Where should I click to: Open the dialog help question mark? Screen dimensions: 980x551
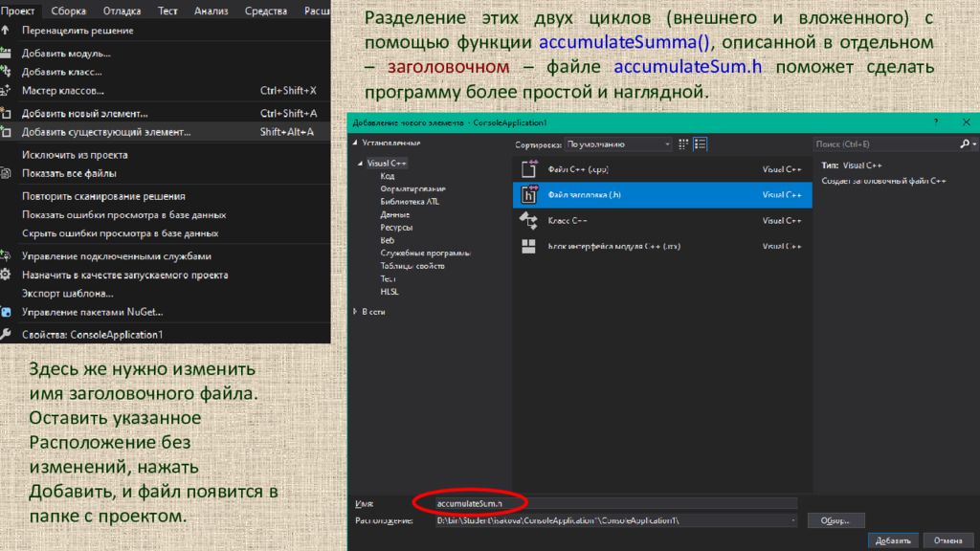click(x=936, y=122)
